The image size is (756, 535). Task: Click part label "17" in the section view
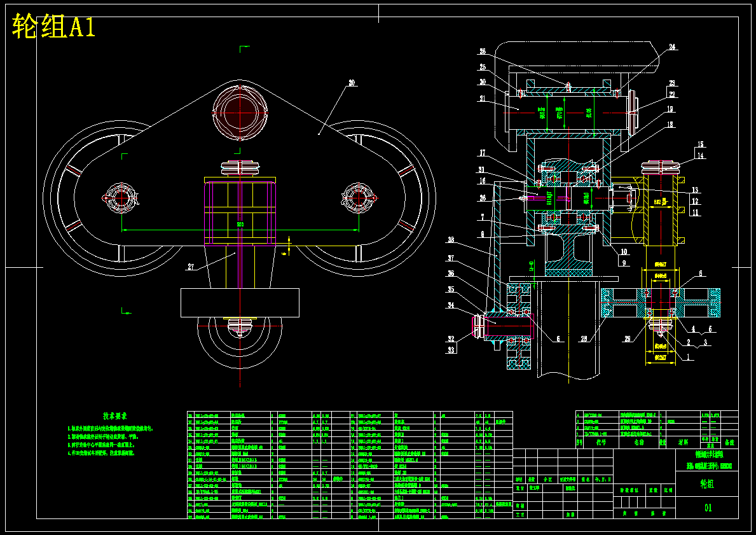(483, 153)
